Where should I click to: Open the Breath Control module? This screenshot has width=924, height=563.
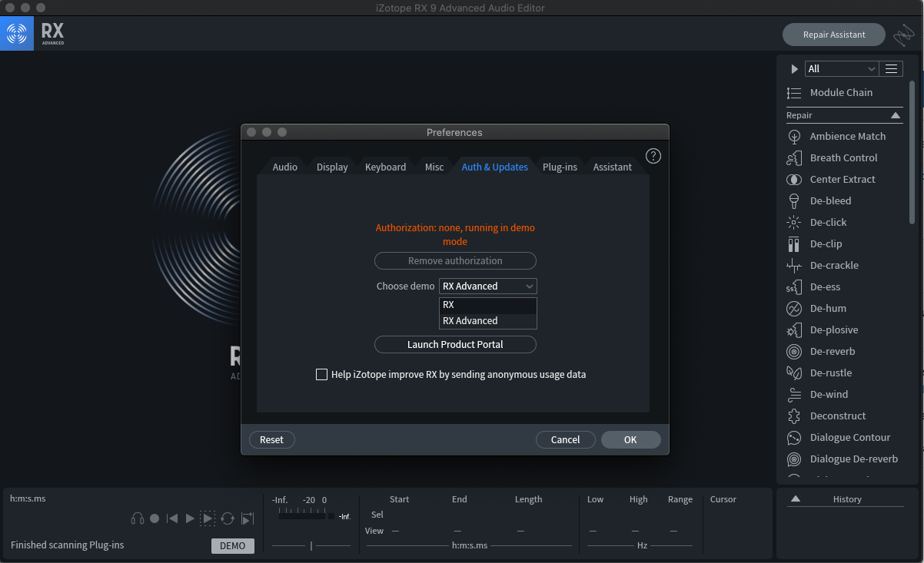(843, 157)
